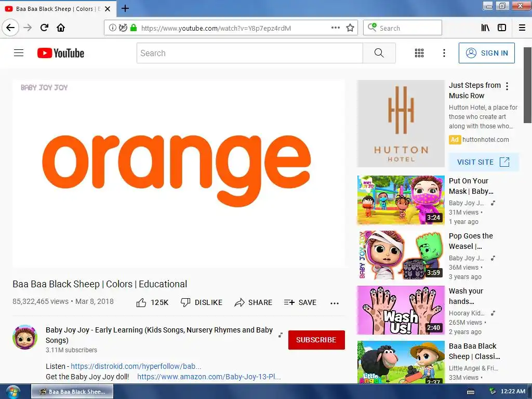532x399 pixels.
Task: Click the SHARE arrow button
Action: pos(253,302)
